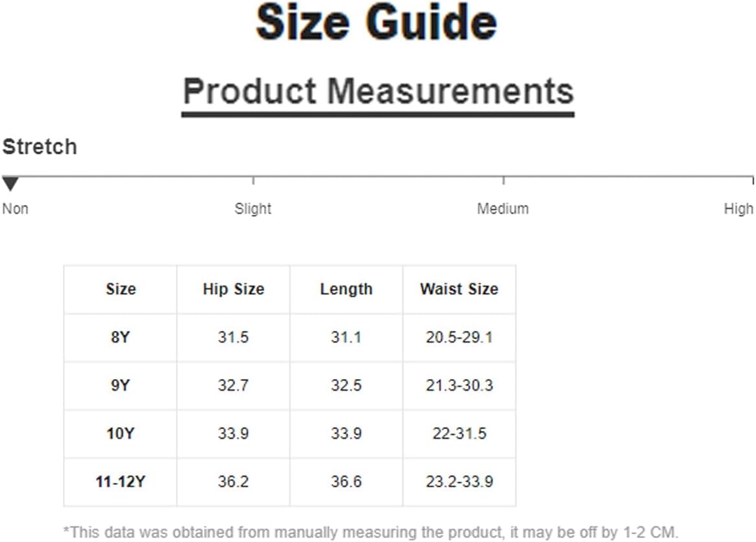Select the Waist Size column header
756x542 pixels.
459,289
